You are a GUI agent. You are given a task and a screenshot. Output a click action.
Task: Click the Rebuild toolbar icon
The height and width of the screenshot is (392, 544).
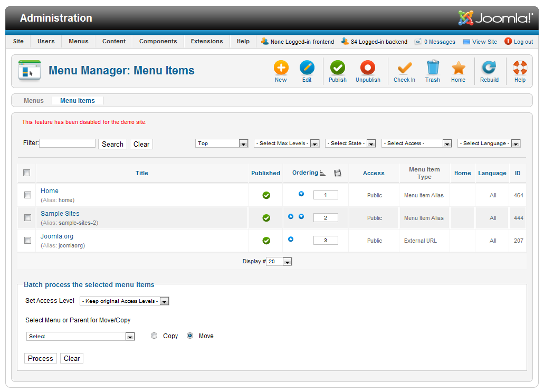[x=489, y=68]
